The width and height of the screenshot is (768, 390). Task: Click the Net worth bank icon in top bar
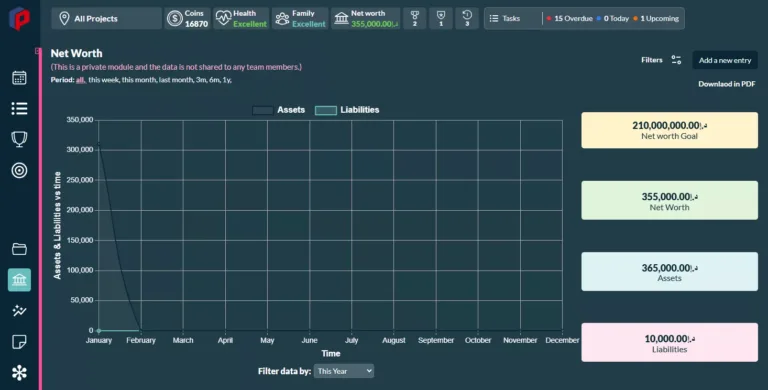tap(341, 19)
